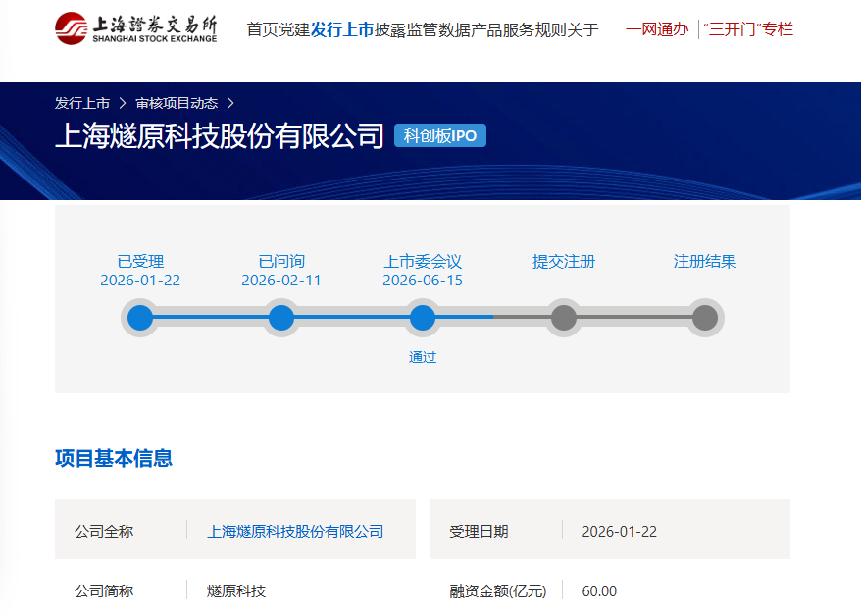
Task: Click chevron after 发行上市 breadcrumb
Action: (123, 103)
